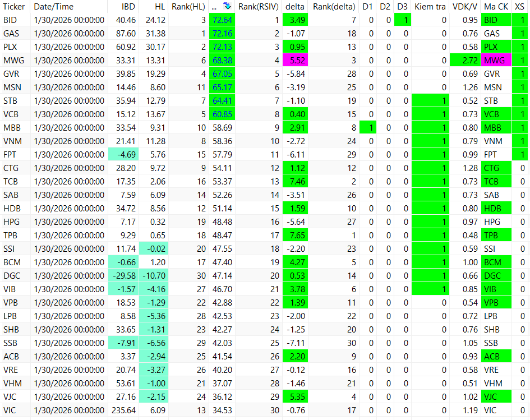Click the green D1 value 1 in MBB row
The height and width of the screenshot is (420, 530).
(x=368, y=128)
